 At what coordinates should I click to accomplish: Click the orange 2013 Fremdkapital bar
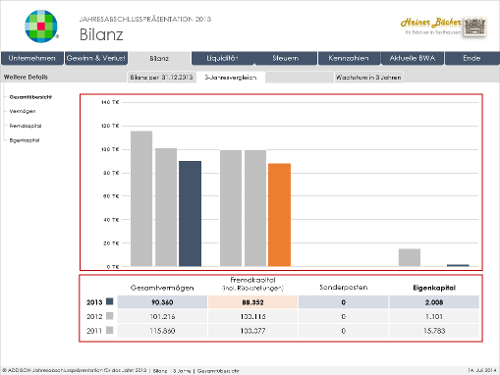tap(279, 215)
